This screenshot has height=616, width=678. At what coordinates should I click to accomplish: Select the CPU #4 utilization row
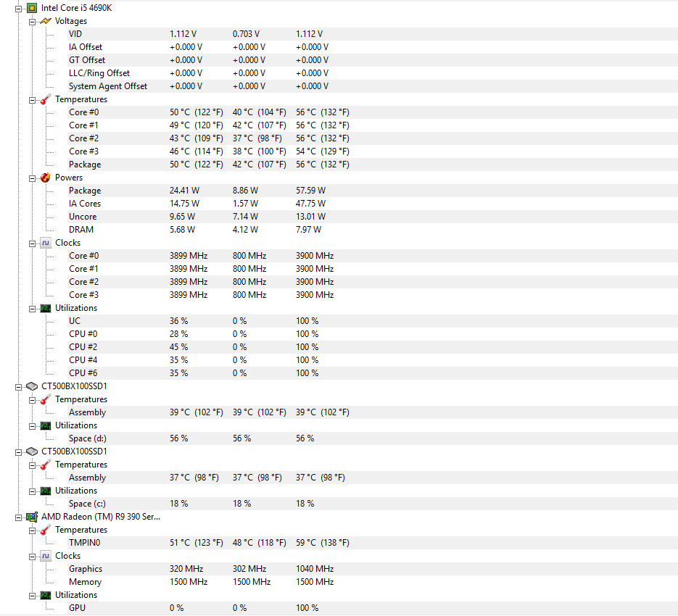coord(372,359)
